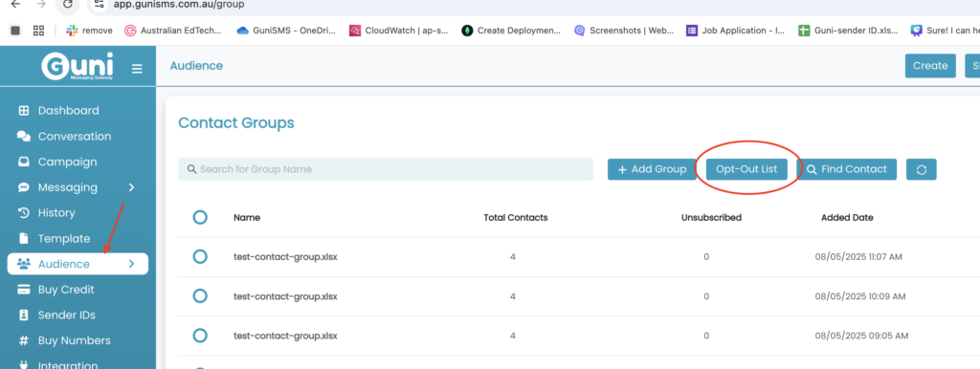Expand the Messaging submenu chevron
Viewport: 980px width, 369px height.
(131, 187)
